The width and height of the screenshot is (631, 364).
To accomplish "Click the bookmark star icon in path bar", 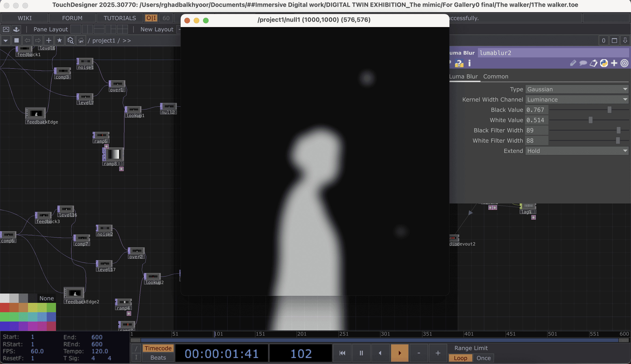I will [59, 40].
